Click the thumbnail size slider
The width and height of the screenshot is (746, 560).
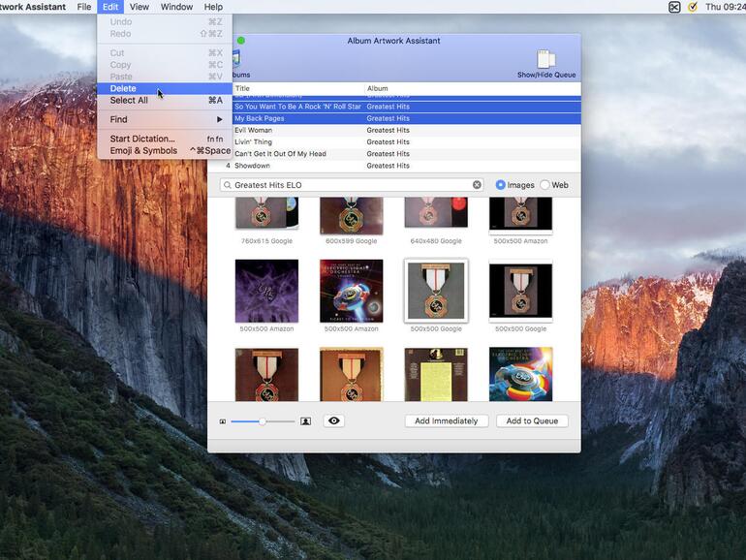pos(263,421)
